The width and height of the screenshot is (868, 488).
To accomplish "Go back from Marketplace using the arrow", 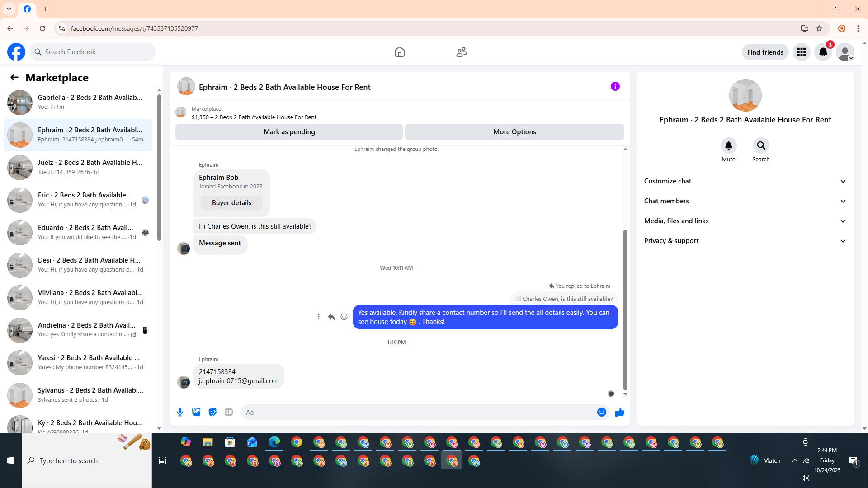I will 14,77.
